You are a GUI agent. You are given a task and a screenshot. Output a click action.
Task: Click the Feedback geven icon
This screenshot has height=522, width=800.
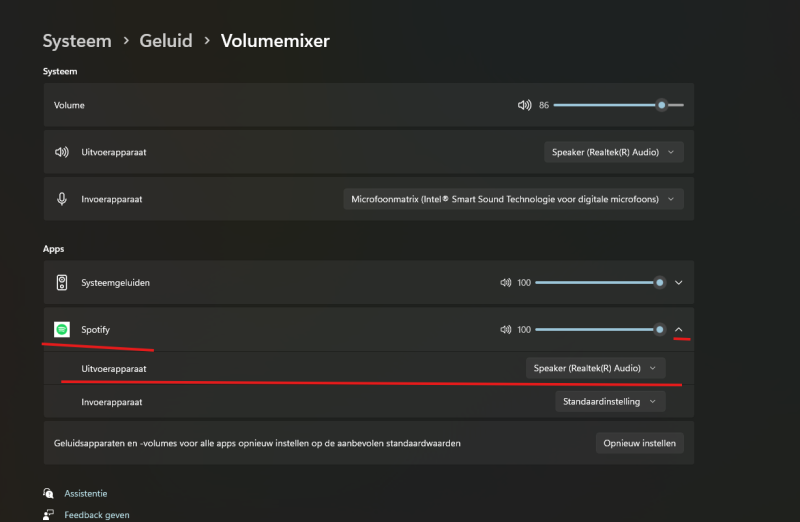[48, 515]
